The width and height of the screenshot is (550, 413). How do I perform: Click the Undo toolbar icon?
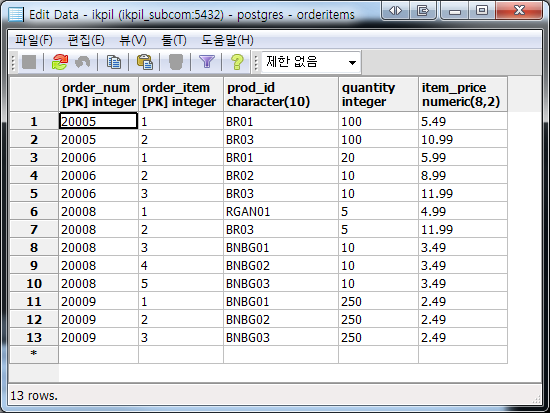83,62
